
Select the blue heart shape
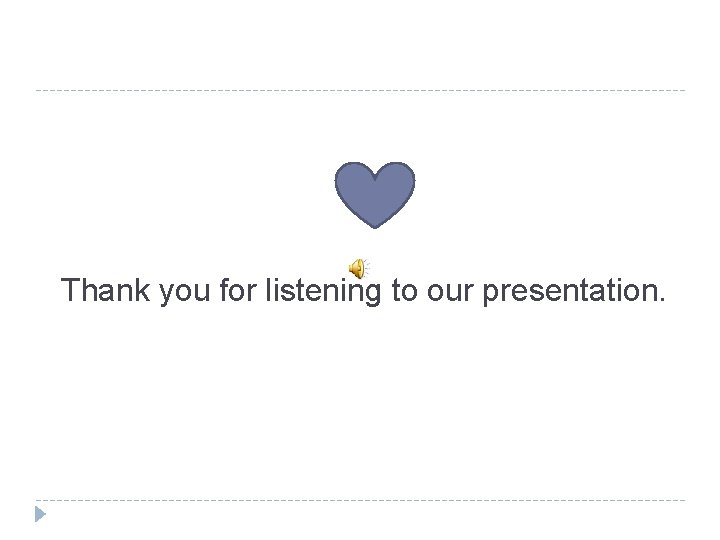373,193
